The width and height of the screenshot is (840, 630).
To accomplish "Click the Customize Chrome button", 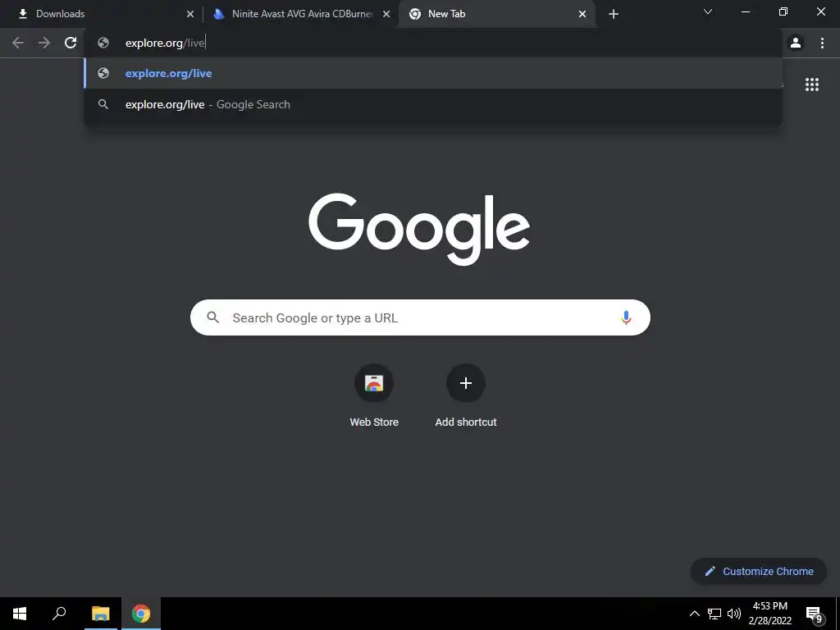I will pyautogui.click(x=759, y=571).
